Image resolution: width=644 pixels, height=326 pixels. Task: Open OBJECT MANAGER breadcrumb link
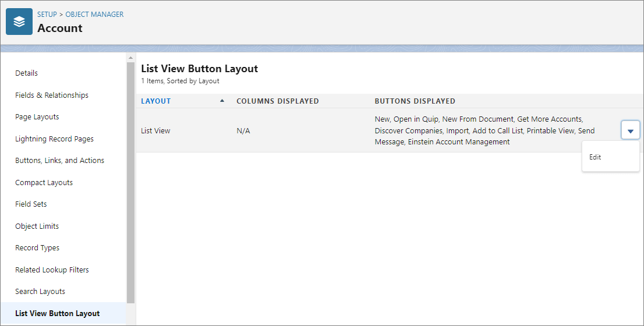(x=94, y=15)
